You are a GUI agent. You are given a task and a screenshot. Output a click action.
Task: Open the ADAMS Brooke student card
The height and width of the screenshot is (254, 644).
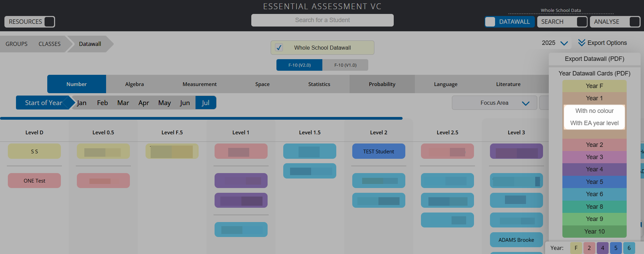516,240
